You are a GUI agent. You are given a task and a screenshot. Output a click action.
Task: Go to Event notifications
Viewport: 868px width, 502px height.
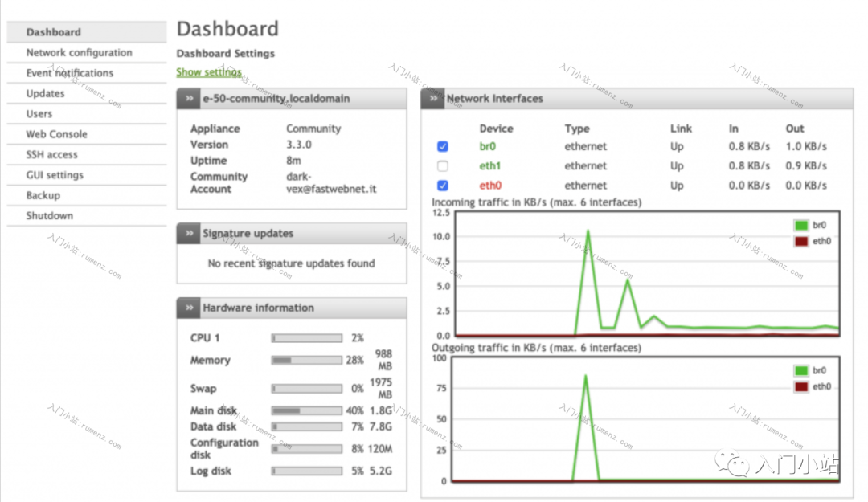click(x=86, y=73)
